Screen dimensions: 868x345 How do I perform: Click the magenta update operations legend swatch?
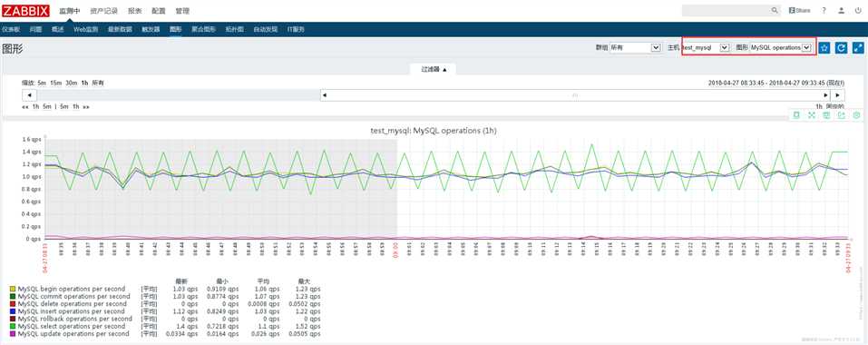tap(12, 334)
